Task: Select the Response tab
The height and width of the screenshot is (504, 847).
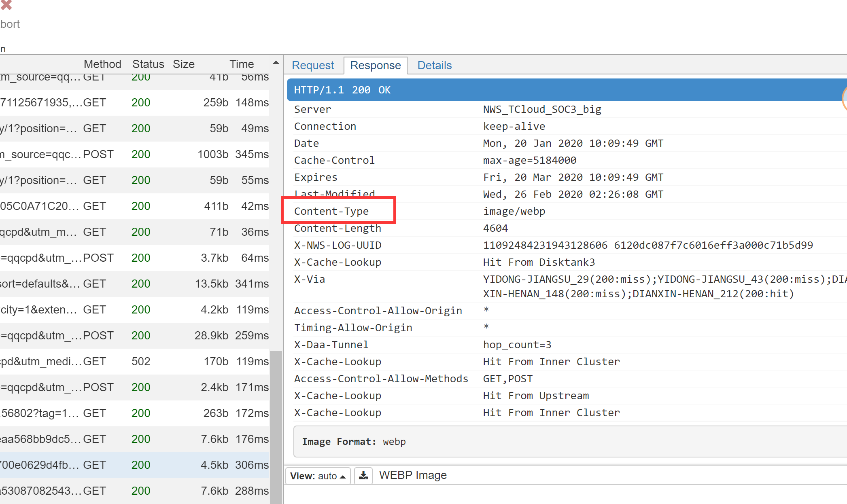Action: [376, 65]
